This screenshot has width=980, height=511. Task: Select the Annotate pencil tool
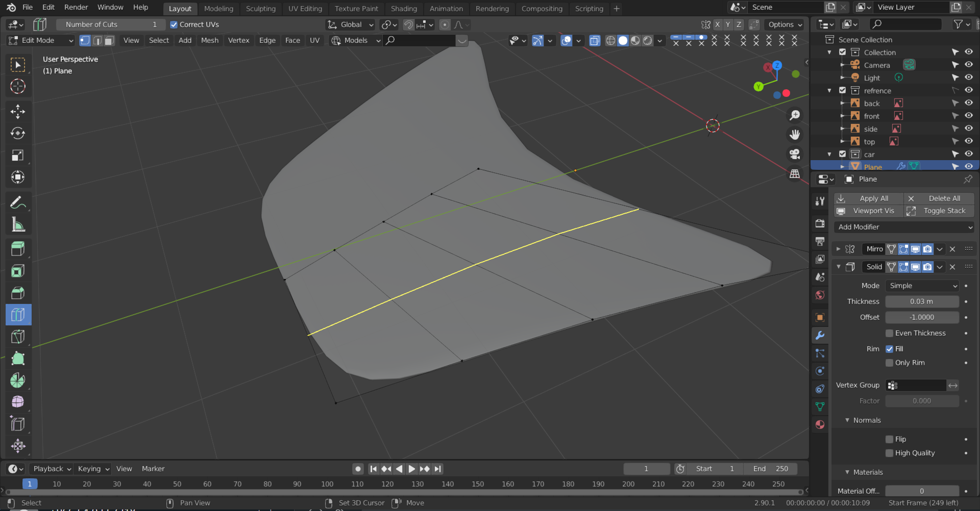pyautogui.click(x=18, y=203)
